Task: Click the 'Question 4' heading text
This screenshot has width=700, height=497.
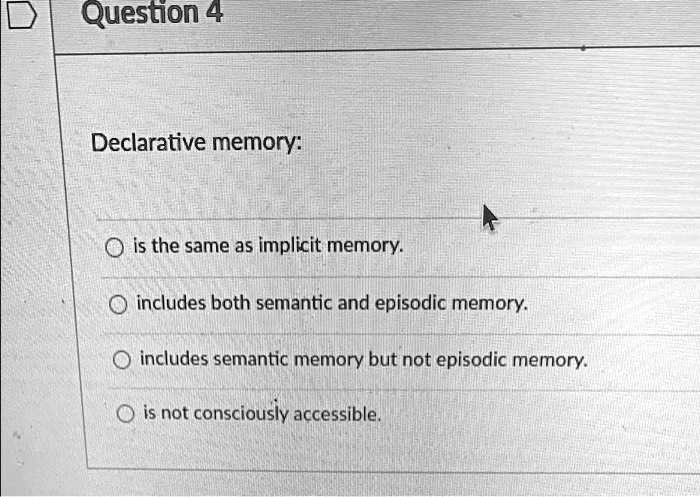Action: coord(152,14)
